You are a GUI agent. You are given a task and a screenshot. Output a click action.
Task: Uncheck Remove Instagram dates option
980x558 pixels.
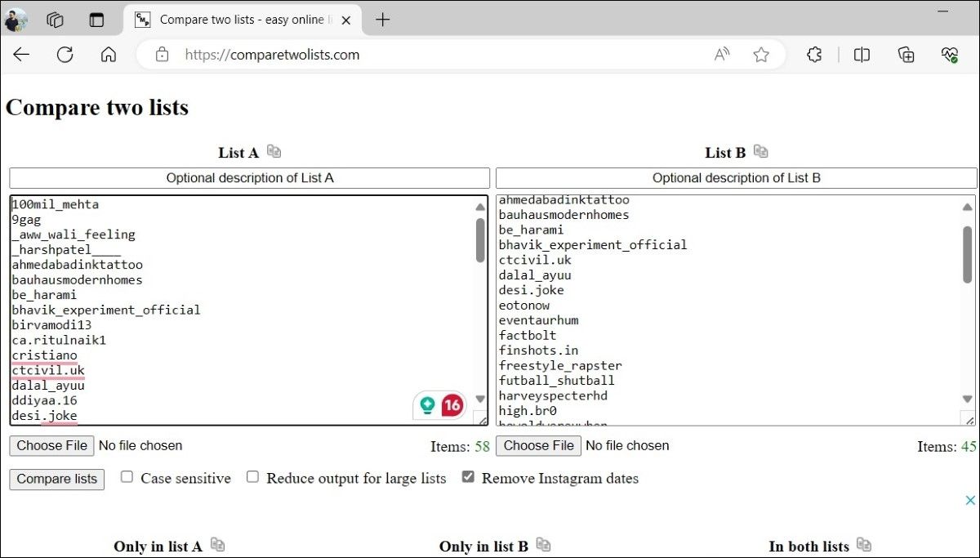(x=468, y=477)
